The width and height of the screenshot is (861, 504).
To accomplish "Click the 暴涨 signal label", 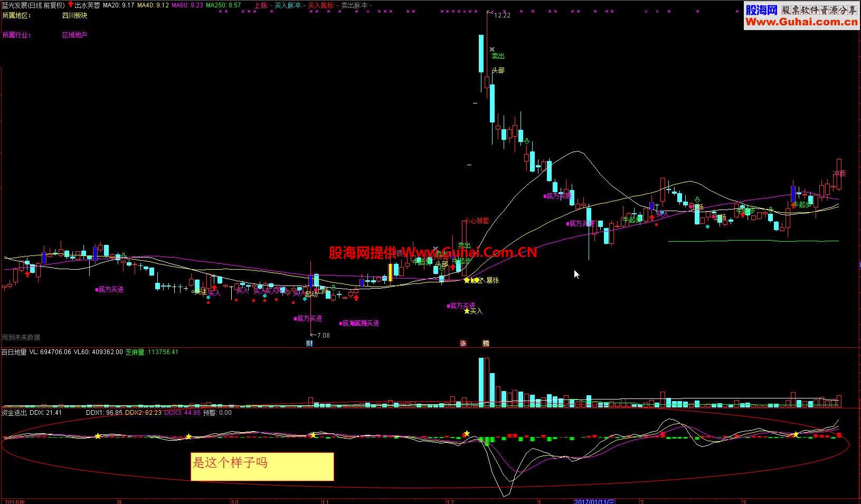I will pos(493,280).
